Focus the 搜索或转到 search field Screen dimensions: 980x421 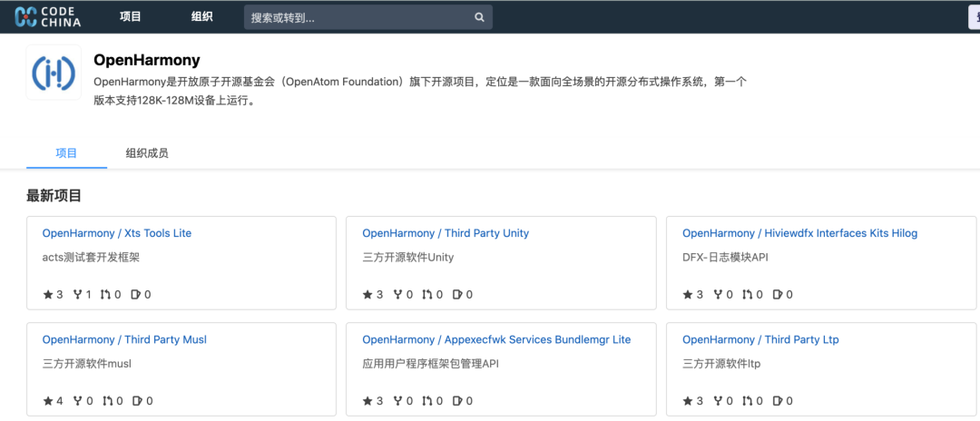[368, 17]
